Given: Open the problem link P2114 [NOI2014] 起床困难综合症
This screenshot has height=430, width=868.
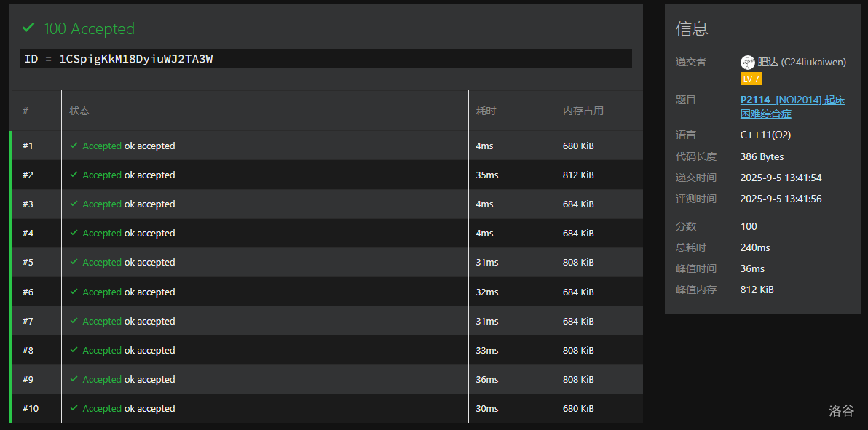Looking at the screenshot, I should (x=793, y=107).
